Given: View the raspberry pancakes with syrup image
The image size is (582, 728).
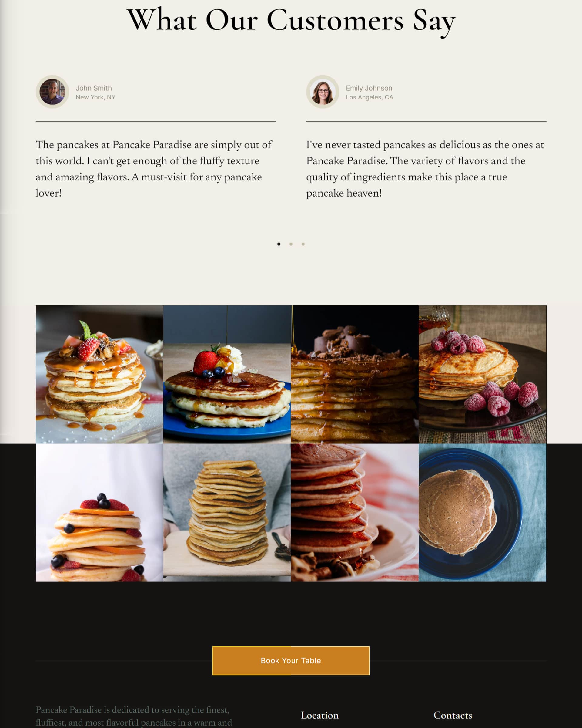Looking at the screenshot, I should [483, 375].
